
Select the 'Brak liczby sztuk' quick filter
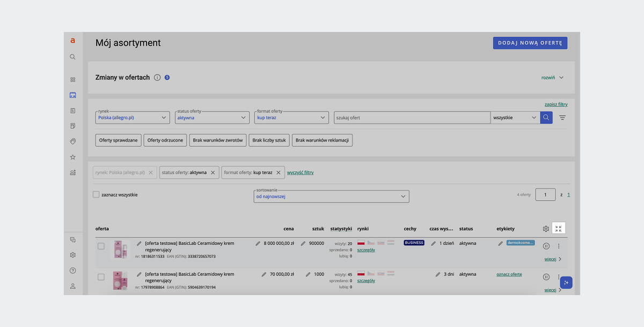point(269,140)
